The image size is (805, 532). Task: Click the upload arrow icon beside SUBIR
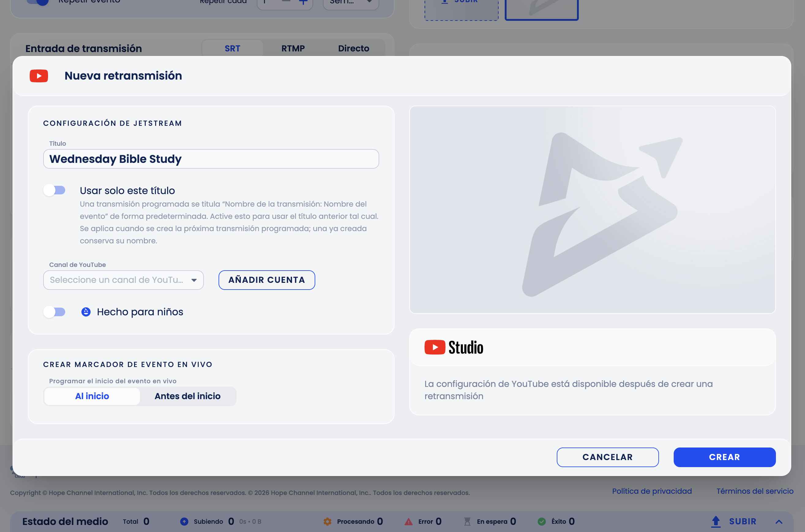pos(715,522)
